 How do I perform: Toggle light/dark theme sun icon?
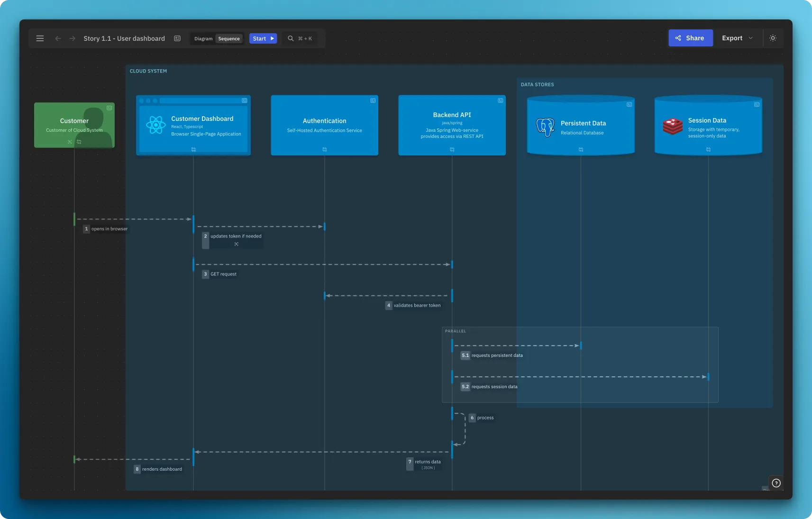click(x=773, y=38)
